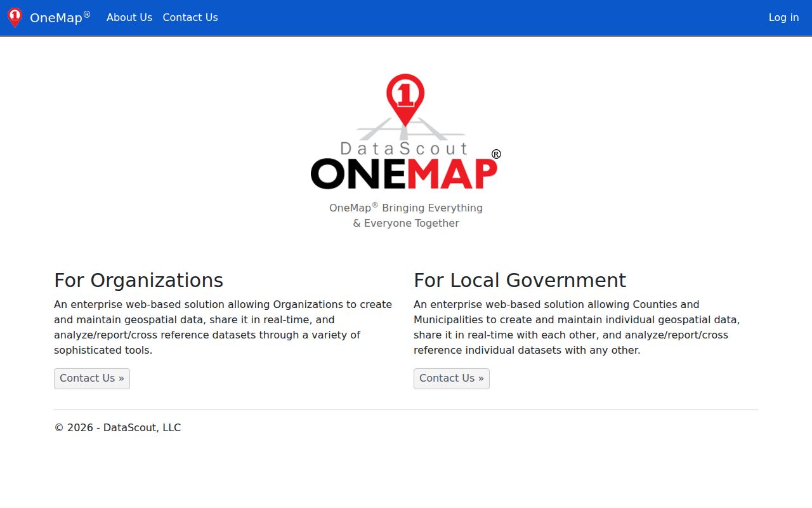
Task: Click the DataScout OneMap center logo image
Action: tap(406, 131)
